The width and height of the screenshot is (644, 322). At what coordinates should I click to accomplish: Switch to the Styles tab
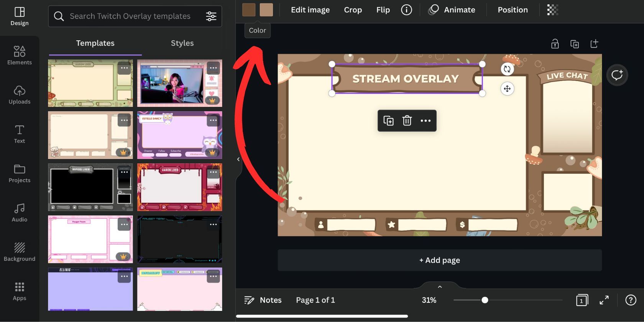182,43
